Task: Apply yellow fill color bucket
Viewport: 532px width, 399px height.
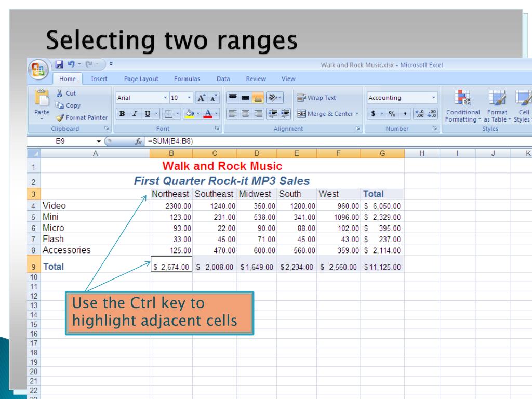Action: coord(190,114)
